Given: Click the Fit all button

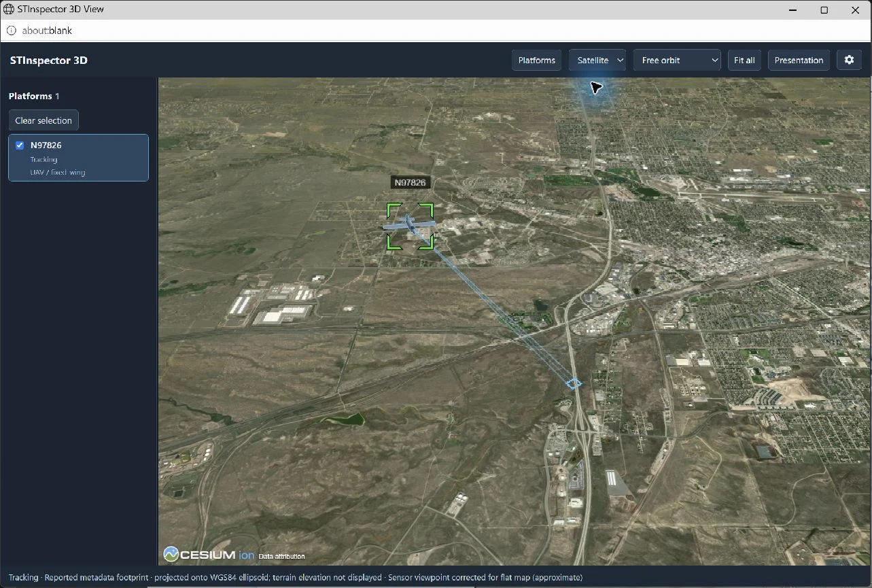Looking at the screenshot, I should [744, 60].
